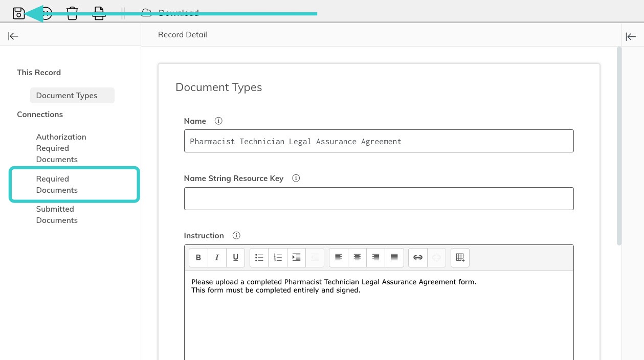Toggle italic in Instruction editor
644x360 pixels.
tap(217, 258)
